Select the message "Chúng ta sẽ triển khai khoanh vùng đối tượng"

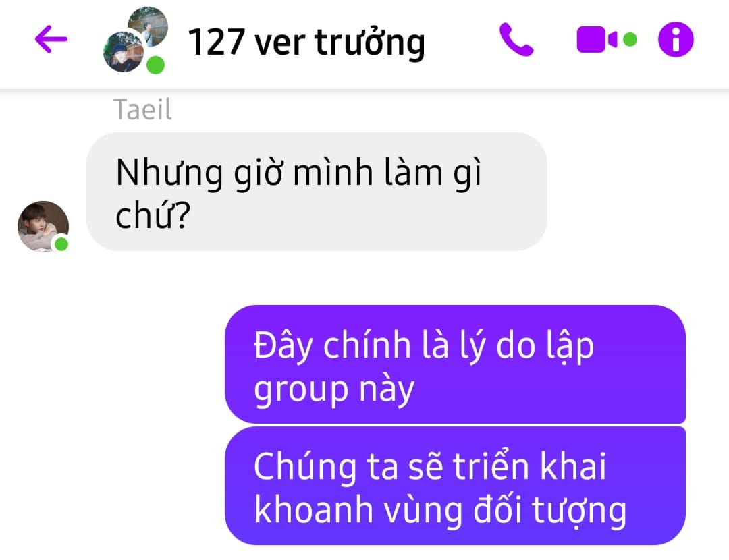pyautogui.click(x=455, y=486)
